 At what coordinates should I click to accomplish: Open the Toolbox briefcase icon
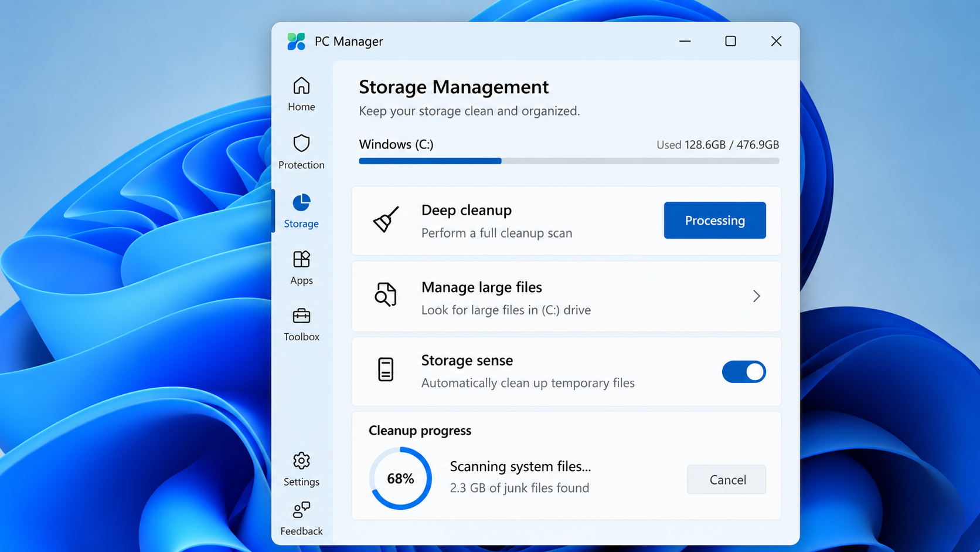click(x=301, y=316)
